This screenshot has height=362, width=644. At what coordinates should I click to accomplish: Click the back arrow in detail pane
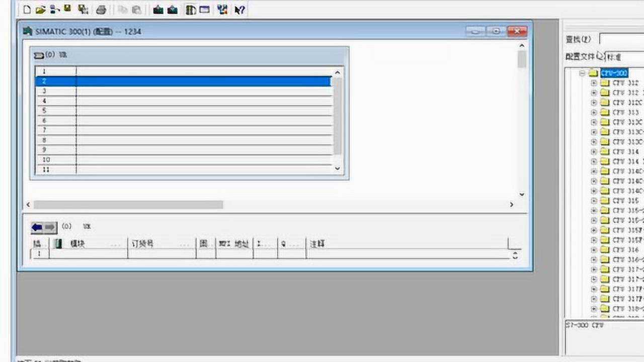point(38,227)
